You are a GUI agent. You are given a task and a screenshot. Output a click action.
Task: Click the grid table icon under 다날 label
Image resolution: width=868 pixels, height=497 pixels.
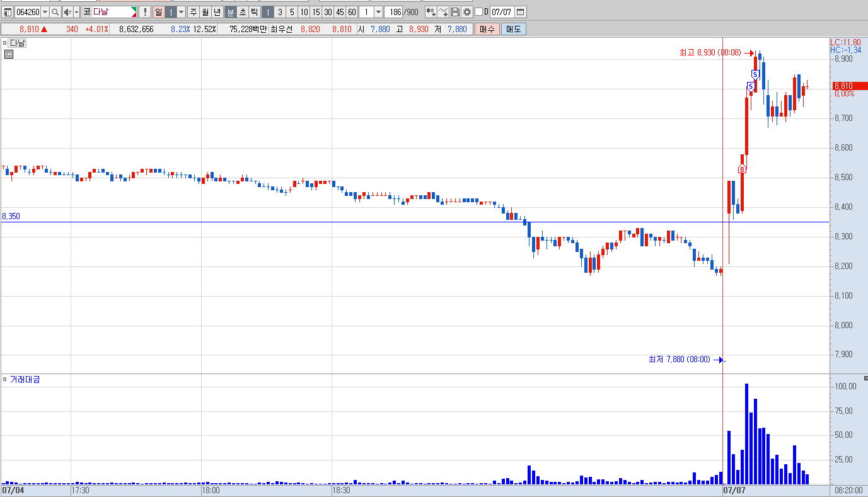9,54
